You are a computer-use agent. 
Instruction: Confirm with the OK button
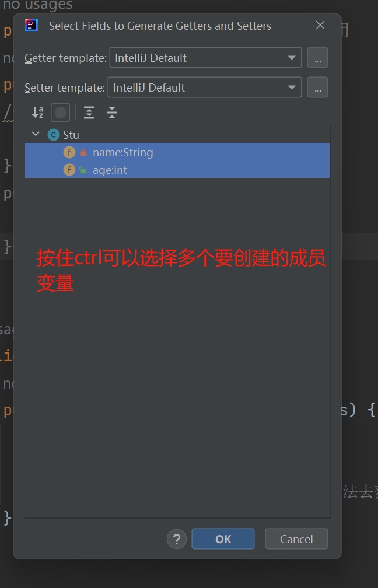[223, 539]
